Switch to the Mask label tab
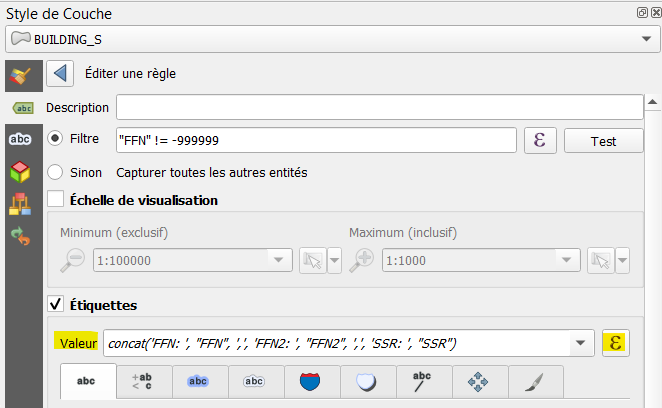The height and width of the screenshot is (408, 662). 256,382
